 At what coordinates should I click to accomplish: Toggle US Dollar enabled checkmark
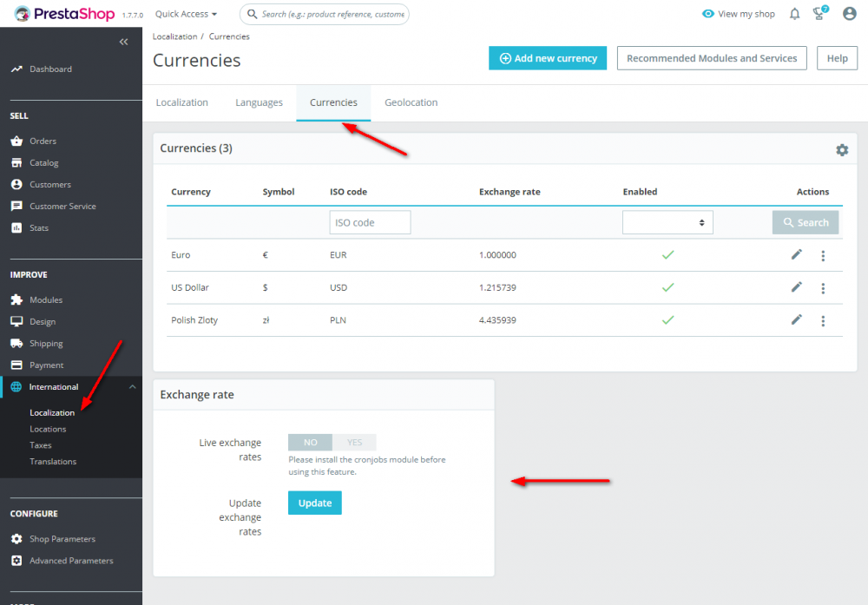coord(667,287)
